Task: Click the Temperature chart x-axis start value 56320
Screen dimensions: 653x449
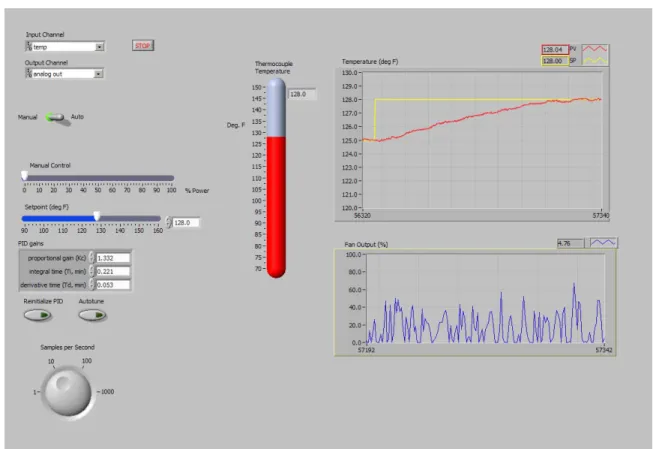Action: click(362, 216)
